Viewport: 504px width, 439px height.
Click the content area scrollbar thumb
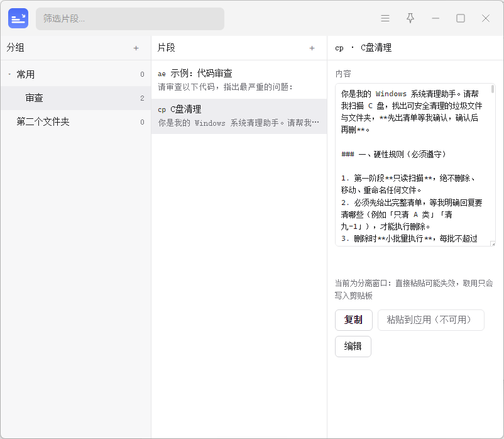[493, 89]
